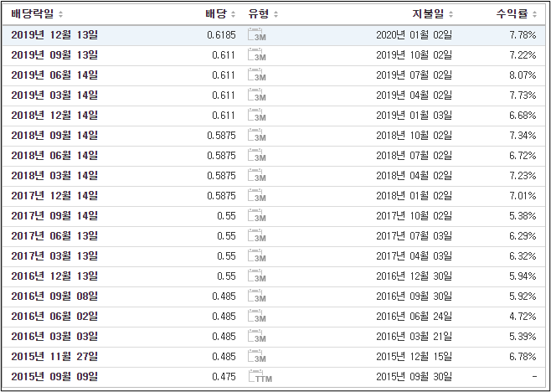Click payment date 2016년 12월 30일
The height and width of the screenshot is (392, 551).
(414, 276)
